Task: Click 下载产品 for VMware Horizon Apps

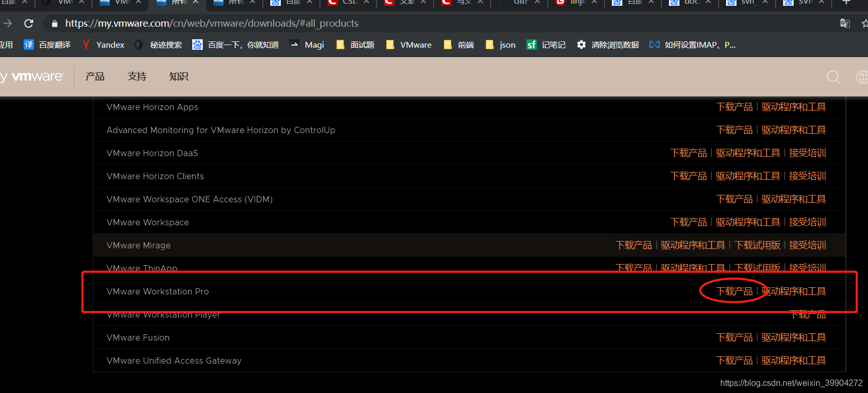Action: 734,107
